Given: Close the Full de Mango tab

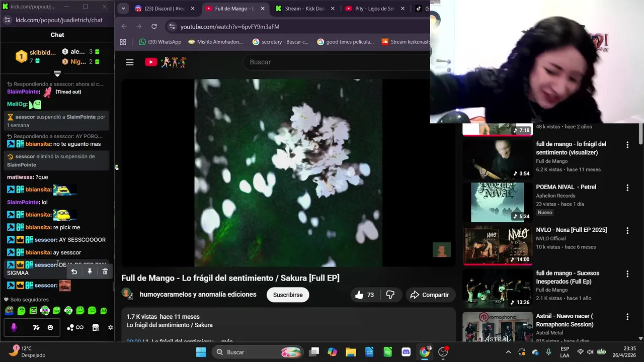Looking at the screenshot, I should point(263,9).
